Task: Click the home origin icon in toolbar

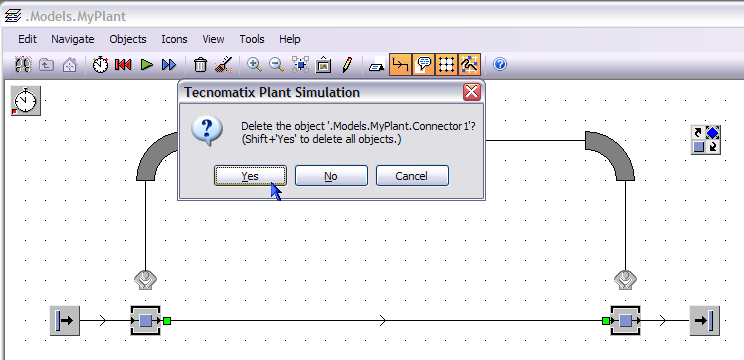Action: 69,65
